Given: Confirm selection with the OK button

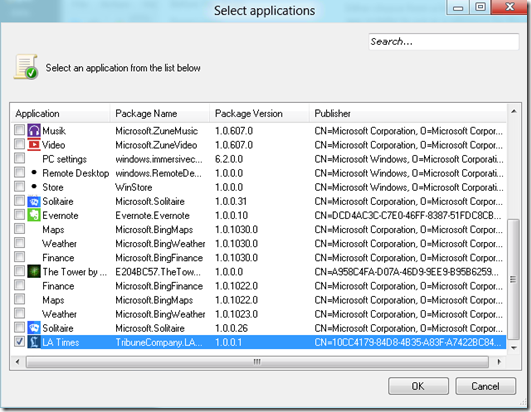Looking at the screenshot, I should point(418,386).
